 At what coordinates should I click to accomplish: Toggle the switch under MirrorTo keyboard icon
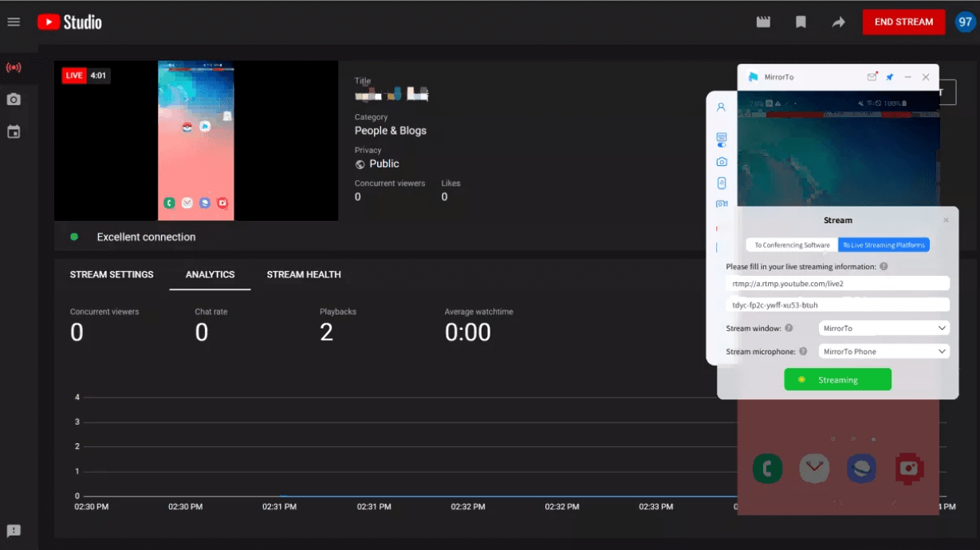[722, 145]
